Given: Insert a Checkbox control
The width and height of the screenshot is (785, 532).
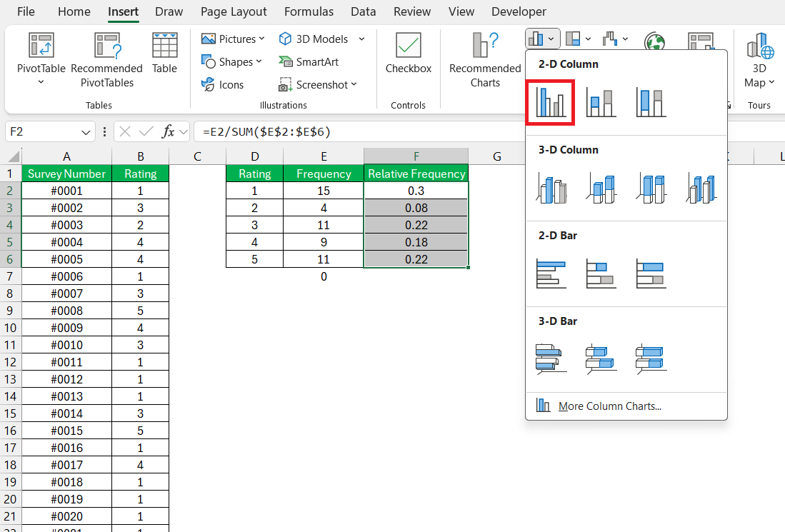Looking at the screenshot, I should click(409, 53).
